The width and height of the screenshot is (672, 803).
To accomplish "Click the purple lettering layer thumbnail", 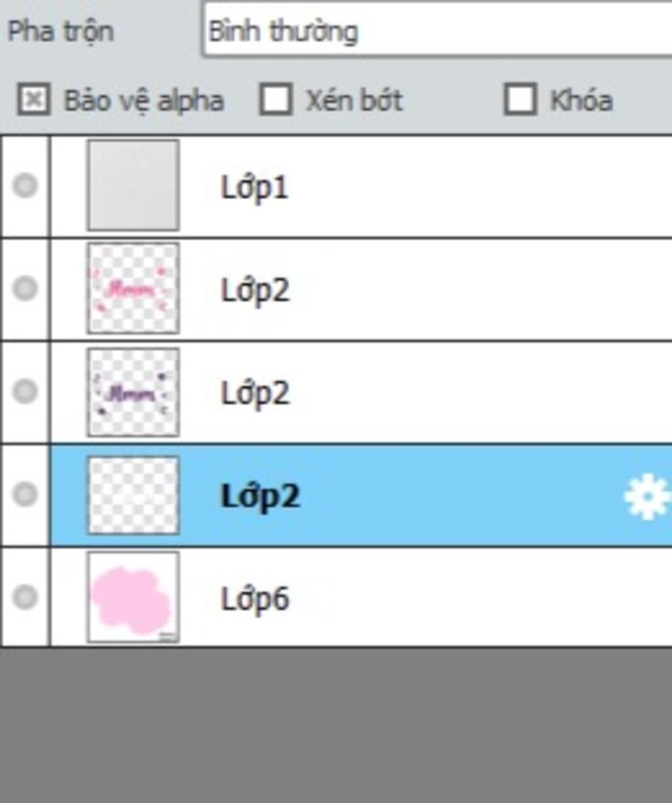I will tap(133, 392).
